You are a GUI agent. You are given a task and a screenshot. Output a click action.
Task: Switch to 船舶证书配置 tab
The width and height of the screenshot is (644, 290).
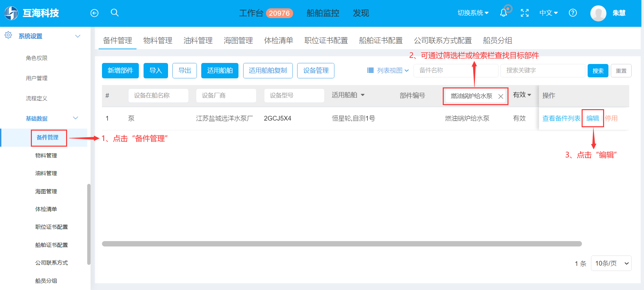[381, 41]
